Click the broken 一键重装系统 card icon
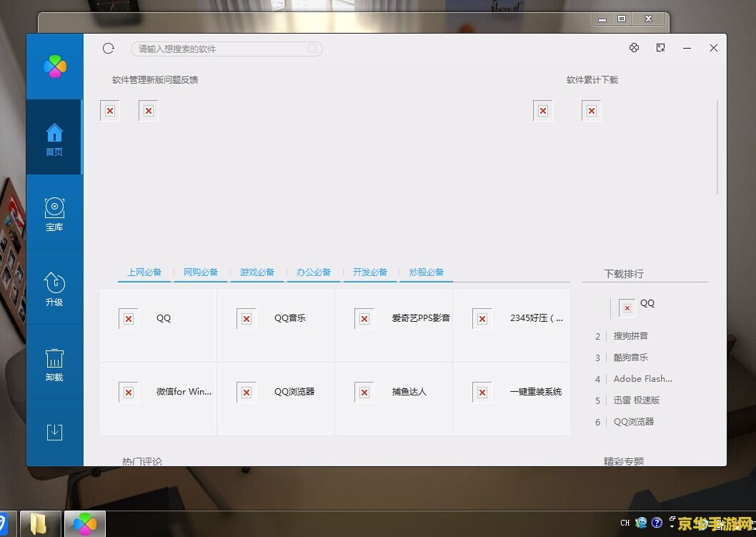This screenshot has width=756, height=537. click(482, 393)
